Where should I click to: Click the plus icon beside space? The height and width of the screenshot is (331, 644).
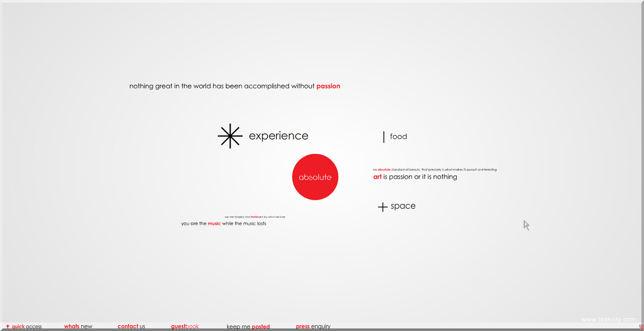(383, 207)
